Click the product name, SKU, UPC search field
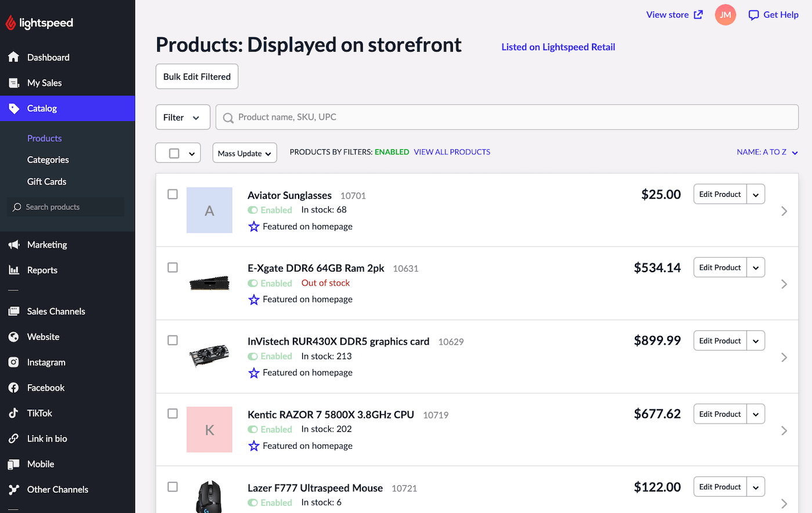The height and width of the screenshot is (513, 812). pyautogui.click(x=507, y=117)
